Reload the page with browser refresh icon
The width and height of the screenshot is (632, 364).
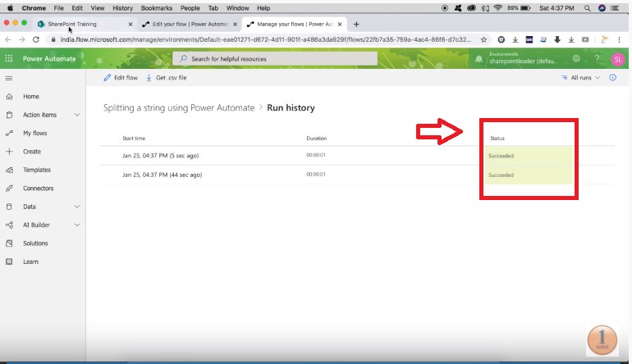click(x=36, y=39)
